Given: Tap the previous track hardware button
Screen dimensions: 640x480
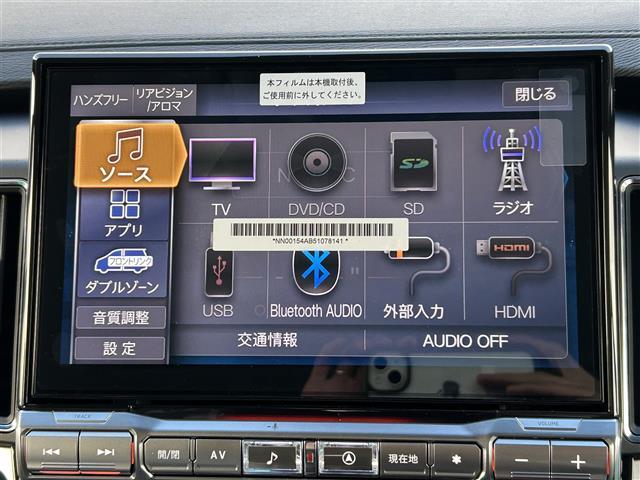Looking at the screenshot, I should (52, 452).
